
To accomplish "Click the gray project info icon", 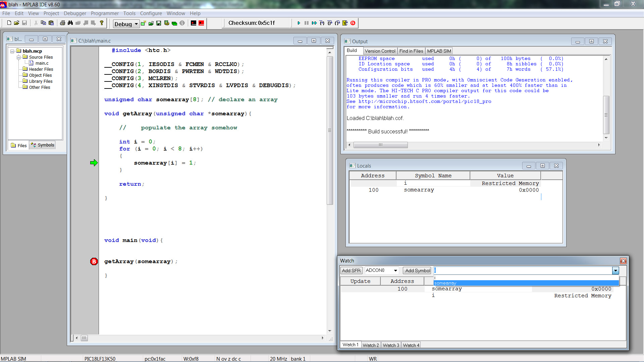I will click(182, 23).
